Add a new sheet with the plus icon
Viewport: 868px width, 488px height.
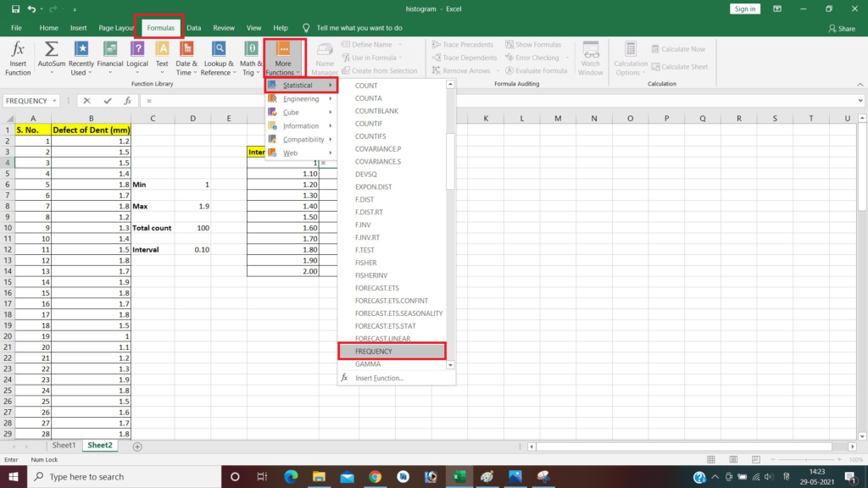pos(137,446)
